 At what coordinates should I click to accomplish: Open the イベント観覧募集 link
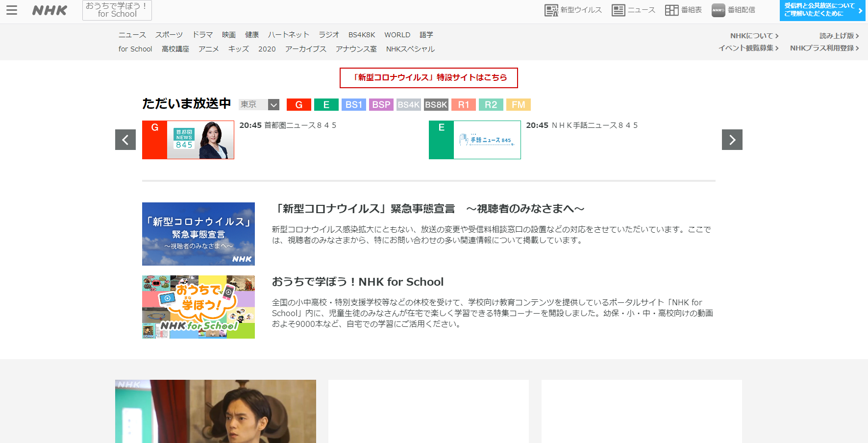(x=748, y=48)
